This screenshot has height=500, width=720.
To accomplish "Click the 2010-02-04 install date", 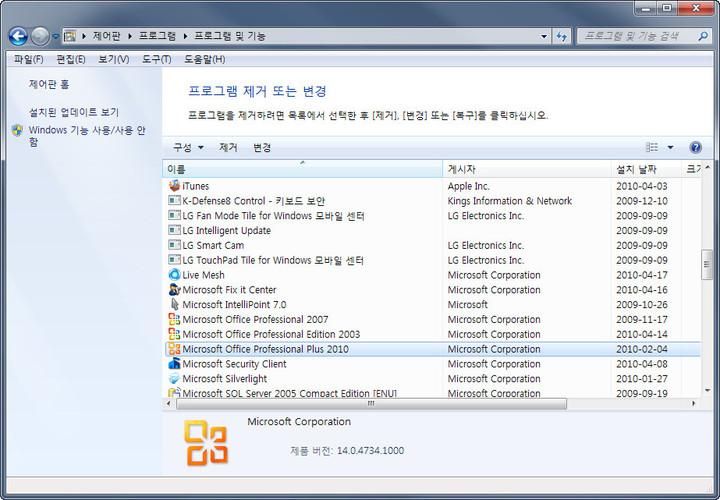I will pyautogui.click(x=641, y=349).
